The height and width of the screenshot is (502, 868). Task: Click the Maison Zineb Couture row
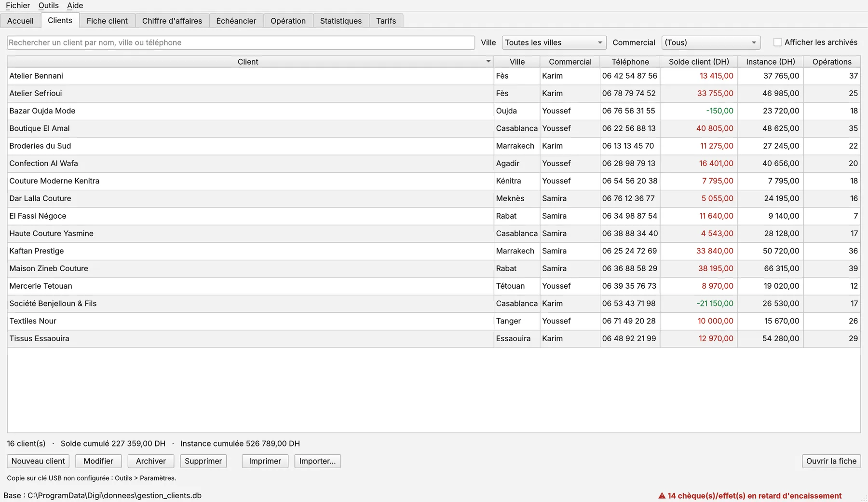pyautogui.click(x=434, y=268)
